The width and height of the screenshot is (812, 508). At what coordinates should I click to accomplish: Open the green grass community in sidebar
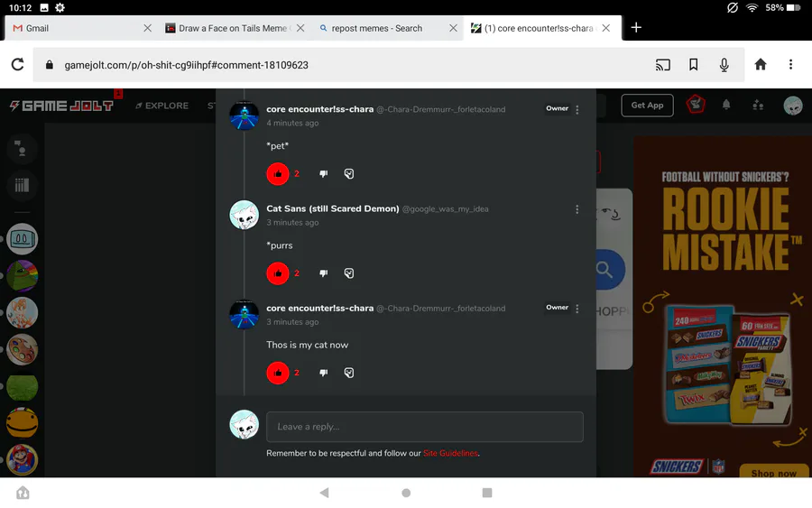click(x=23, y=386)
